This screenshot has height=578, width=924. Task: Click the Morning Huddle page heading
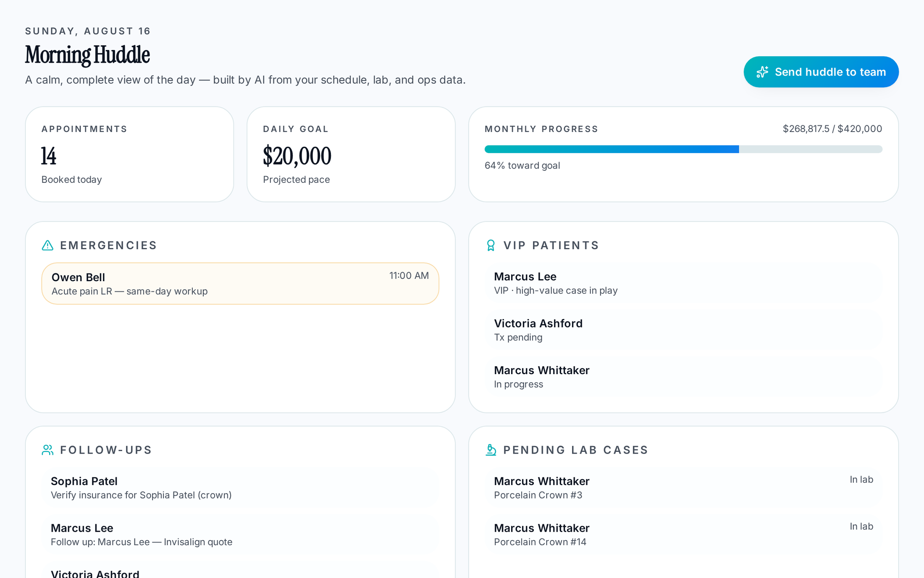tap(87, 55)
